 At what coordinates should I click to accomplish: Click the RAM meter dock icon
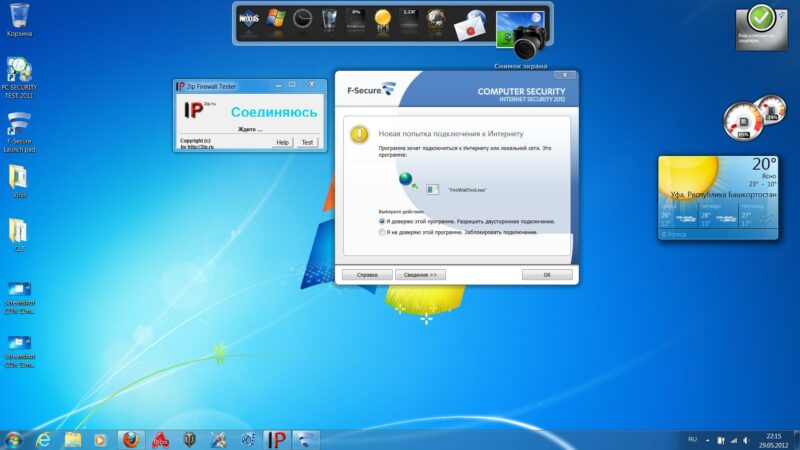409,19
